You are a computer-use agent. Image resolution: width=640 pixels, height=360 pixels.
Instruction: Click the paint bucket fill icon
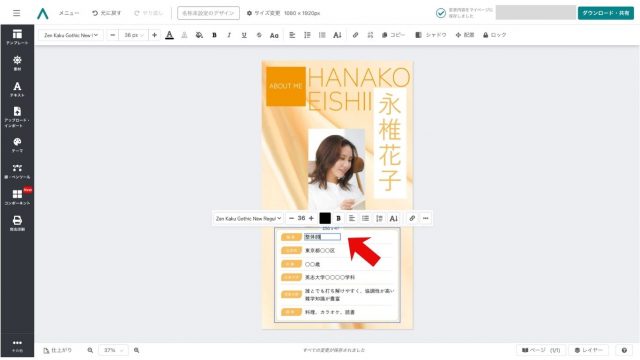(199, 35)
